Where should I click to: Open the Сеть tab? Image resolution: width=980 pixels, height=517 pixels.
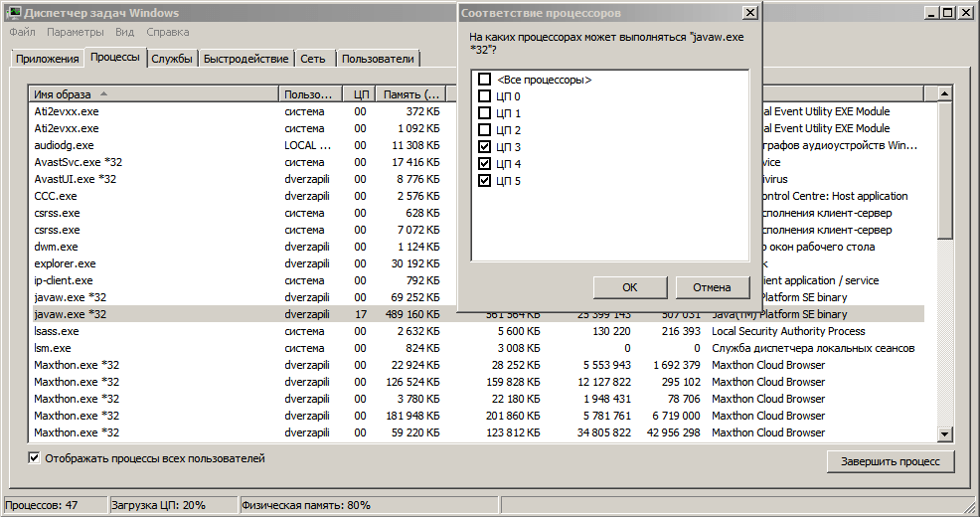313,59
